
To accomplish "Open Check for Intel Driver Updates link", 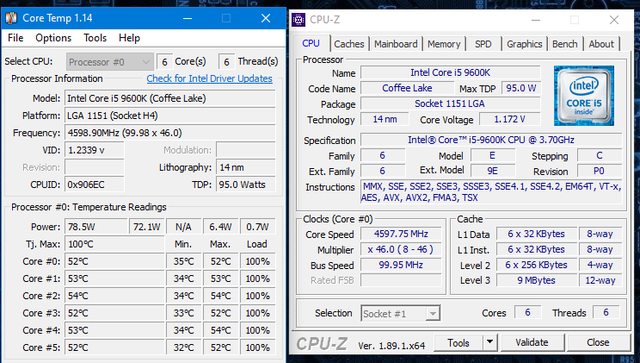I will [x=209, y=79].
